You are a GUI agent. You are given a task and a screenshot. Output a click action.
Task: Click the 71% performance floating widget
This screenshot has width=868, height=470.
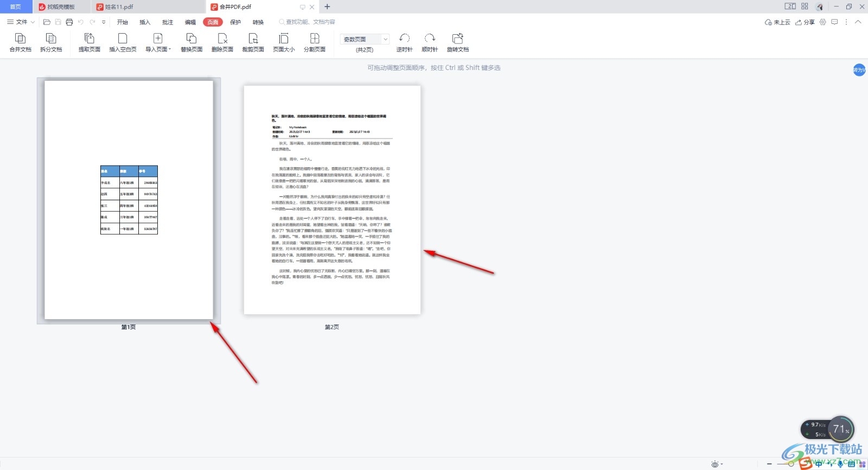[841, 429]
